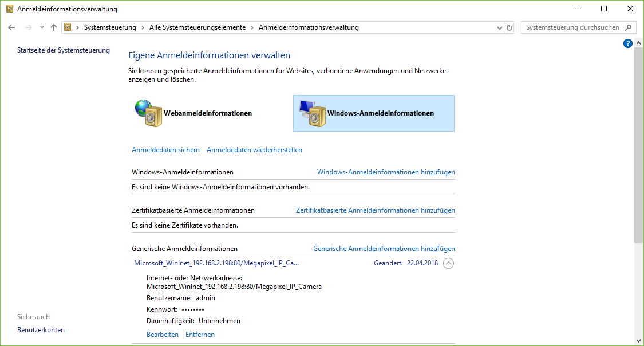Click Windows-Anmeldeinformationen hinzufügen
Viewport: 644px width, 346px height.
[386, 172]
